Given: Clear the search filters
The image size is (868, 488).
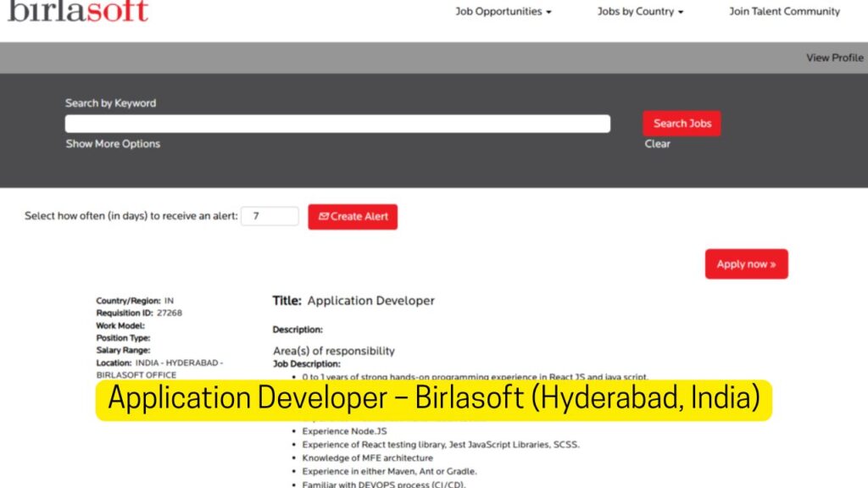Looking at the screenshot, I should click(x=657, y=144).
